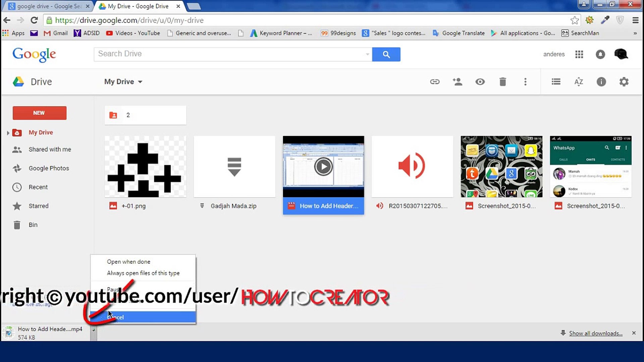644x362 pixels.
Task: Click the Share with people icon
Action: point(458,81)
